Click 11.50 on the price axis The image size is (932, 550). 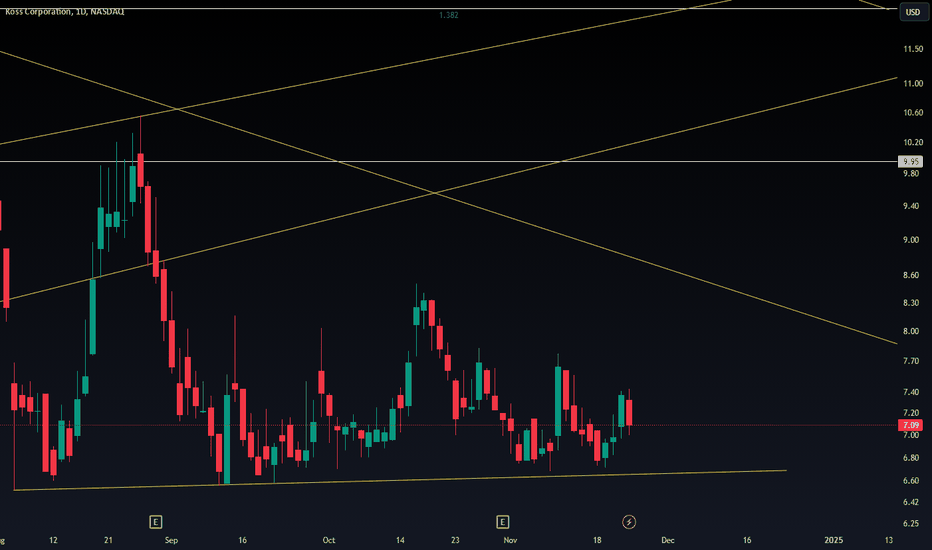coord(913,49)
